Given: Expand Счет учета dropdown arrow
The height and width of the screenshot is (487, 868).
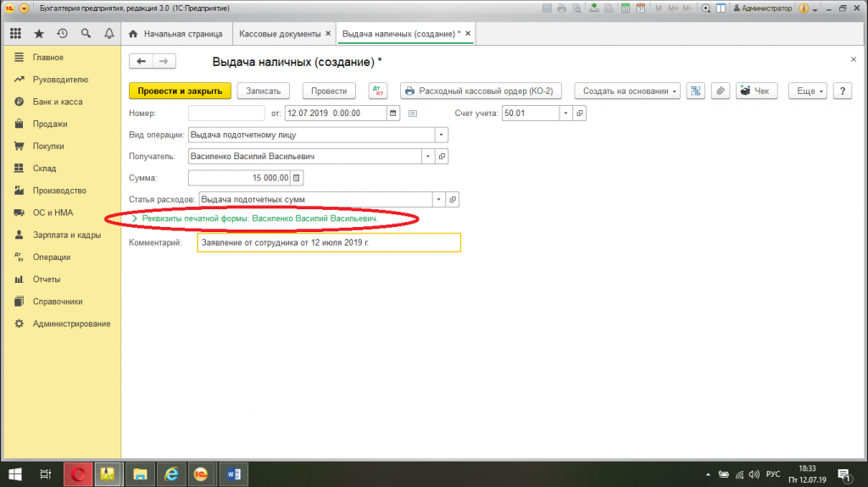Looking at the screenshot, I should 565,113.
